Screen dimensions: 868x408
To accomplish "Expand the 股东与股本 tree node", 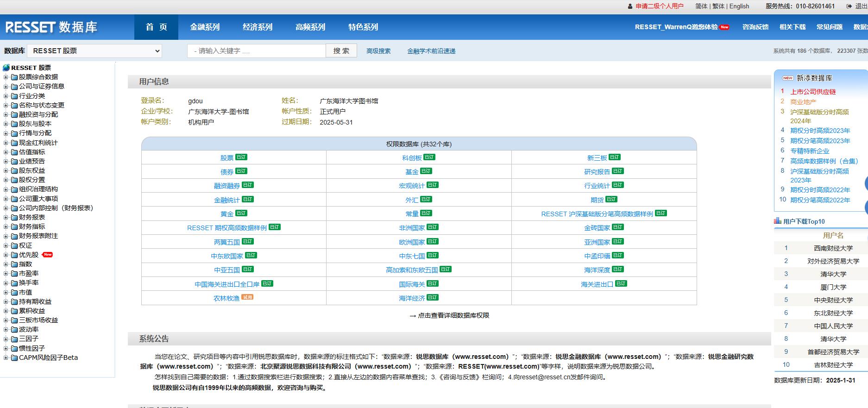I will point(6,124).
